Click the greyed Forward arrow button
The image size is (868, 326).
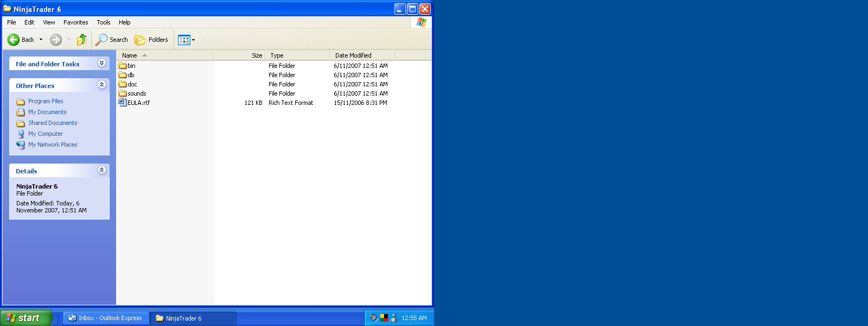click(x=56, y=40)
